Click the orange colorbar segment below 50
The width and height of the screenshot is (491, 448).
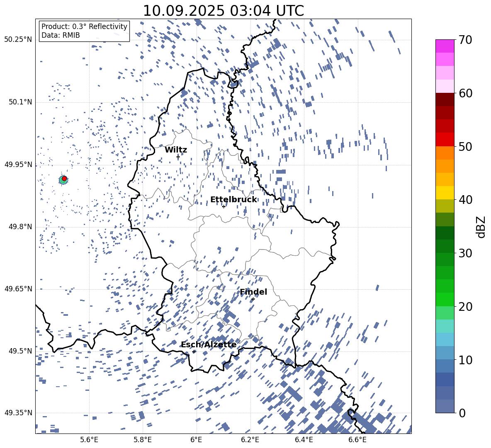[x=445, y=153]
